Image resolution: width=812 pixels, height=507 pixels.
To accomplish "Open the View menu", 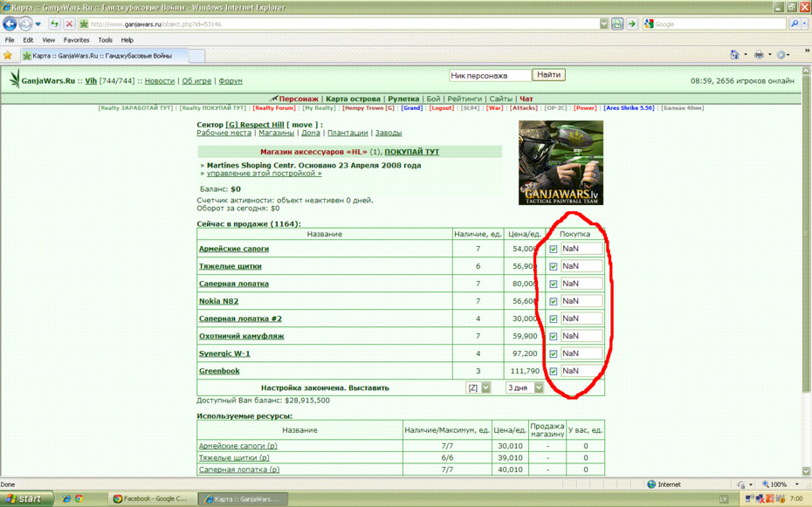I will [49, 40].
